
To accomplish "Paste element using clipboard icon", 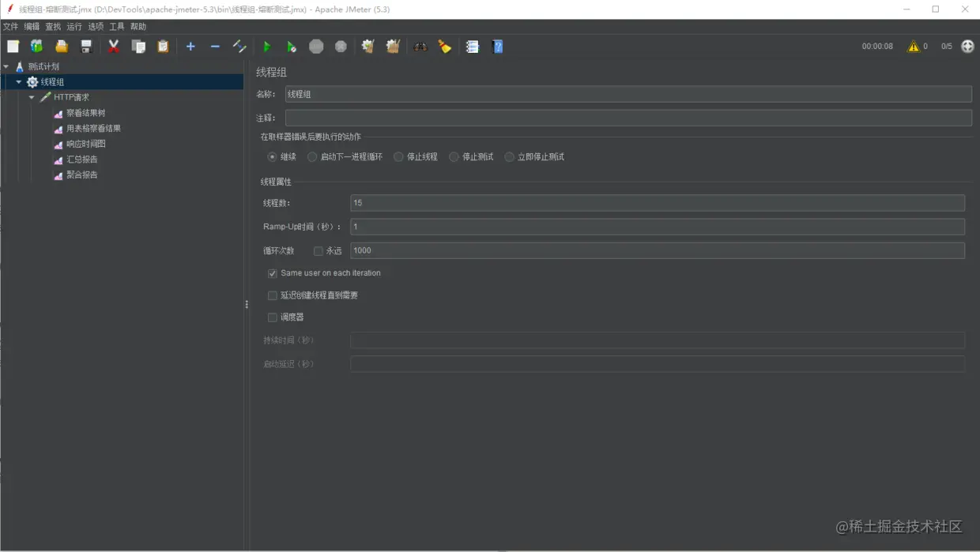I will coord(163,47).
